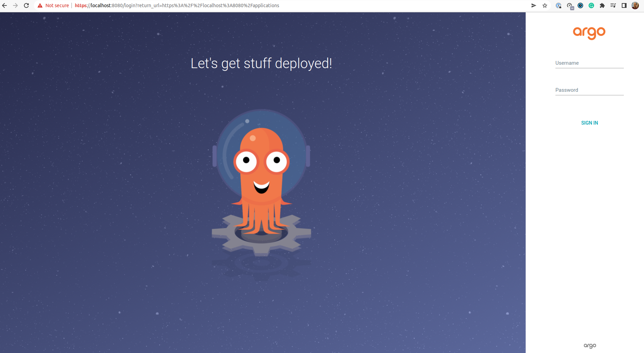
Task: Open the first extension icon after the star
Action: click(x=558, y=5)
